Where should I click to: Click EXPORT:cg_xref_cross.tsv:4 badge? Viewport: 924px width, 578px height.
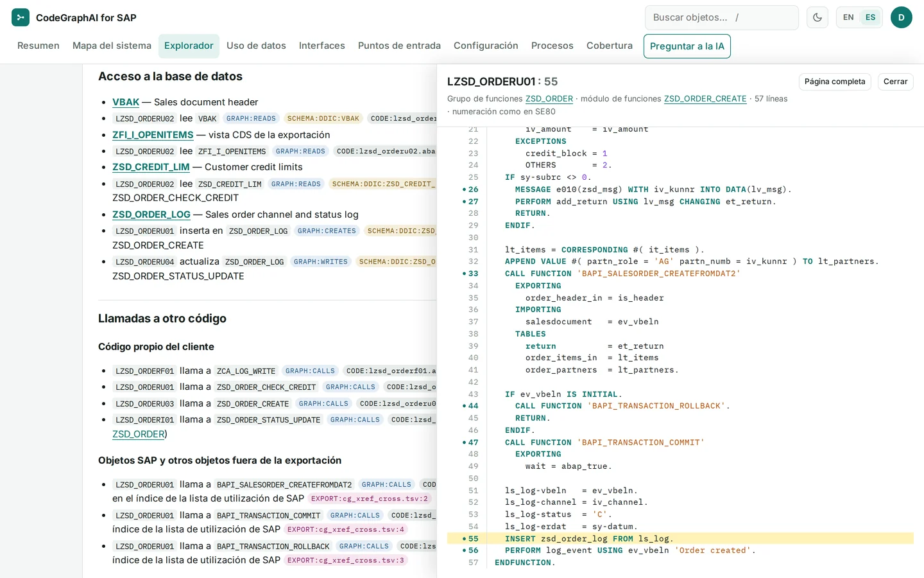pos(346,529)
